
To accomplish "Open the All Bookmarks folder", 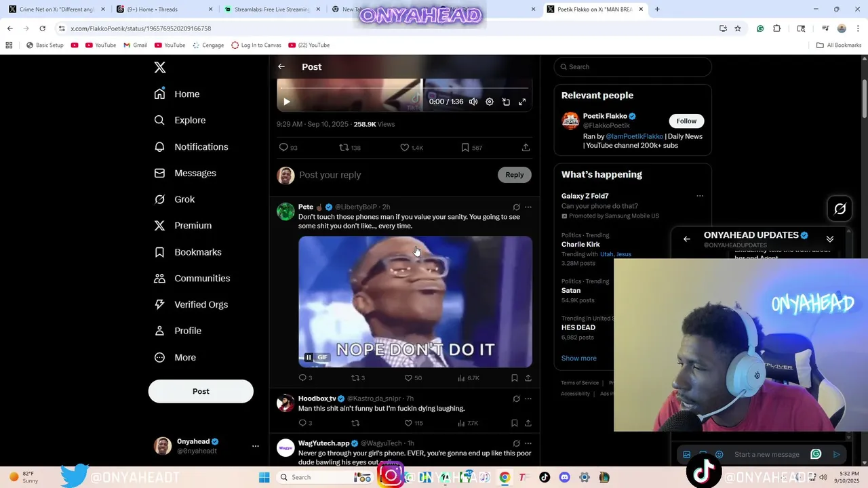I will click(839, 45).
